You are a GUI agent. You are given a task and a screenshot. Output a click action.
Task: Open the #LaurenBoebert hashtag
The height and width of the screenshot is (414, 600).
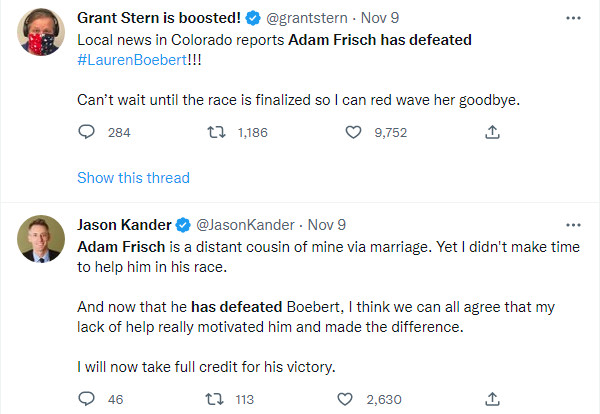pos(132,60)
